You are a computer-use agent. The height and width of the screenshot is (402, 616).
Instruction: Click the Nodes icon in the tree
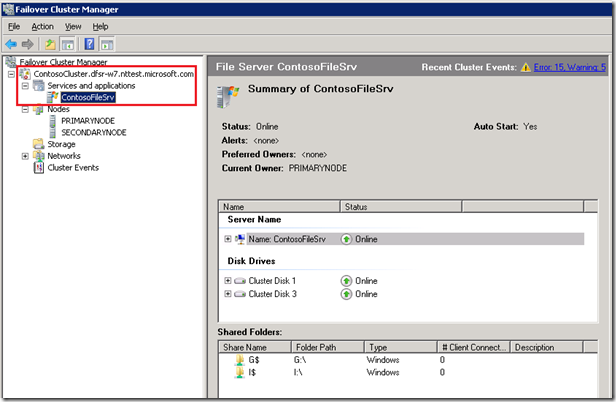tap(38, 109)
